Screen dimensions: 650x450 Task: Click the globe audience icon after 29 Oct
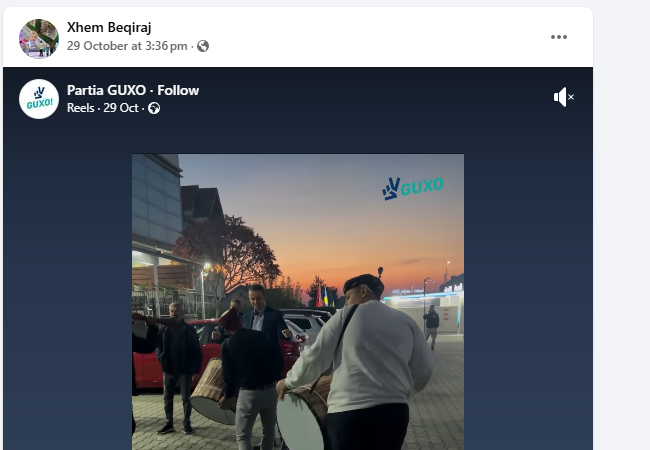click(154, 108)
